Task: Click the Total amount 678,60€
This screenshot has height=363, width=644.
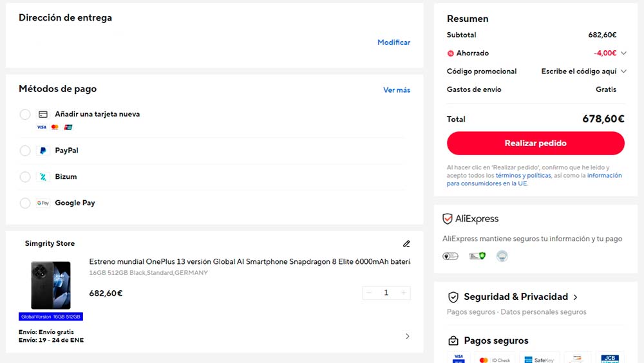Action: (x=603, y=119)
